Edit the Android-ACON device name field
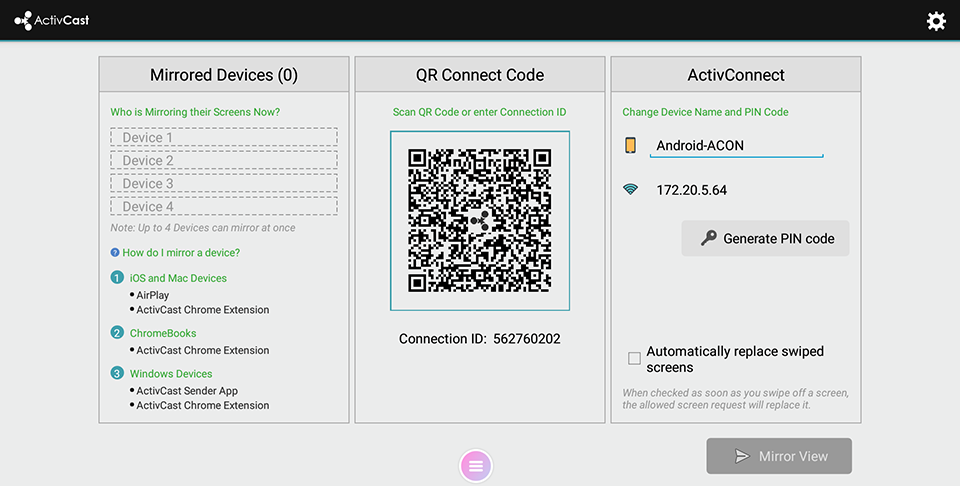The height and width of the screenshot is (486, 960). coord(736,146)
